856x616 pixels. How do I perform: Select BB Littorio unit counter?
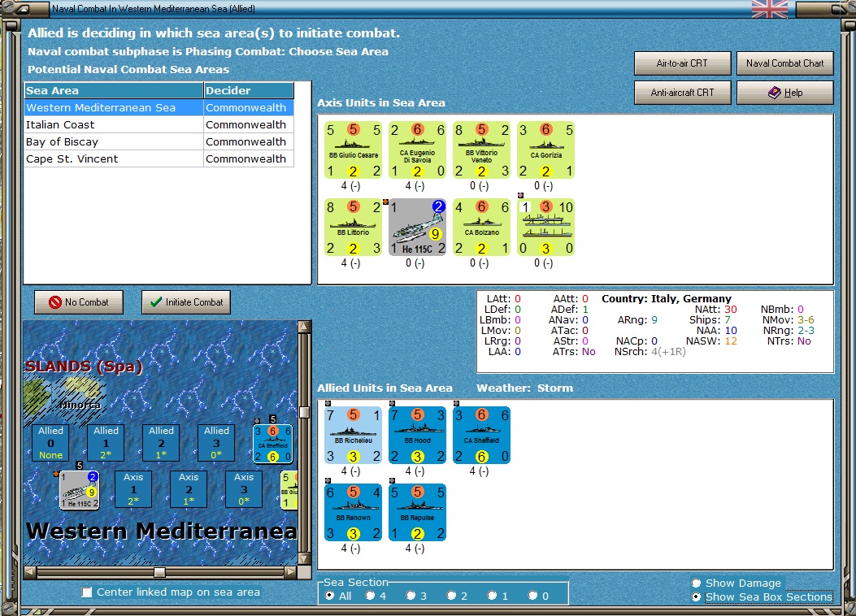coord(353,228)
